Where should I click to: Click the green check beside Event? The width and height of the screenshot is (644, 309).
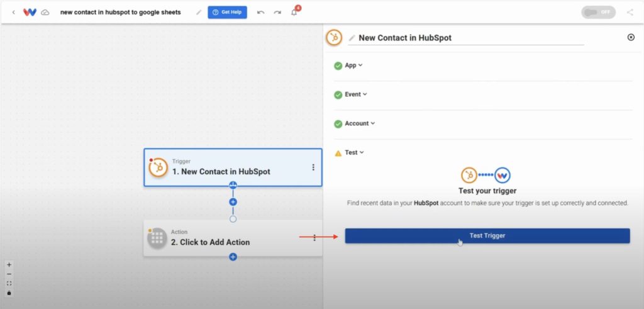point(338,95)
